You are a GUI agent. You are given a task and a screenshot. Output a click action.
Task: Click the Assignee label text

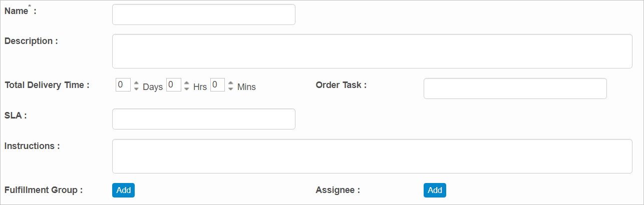[x=338, y=190]
